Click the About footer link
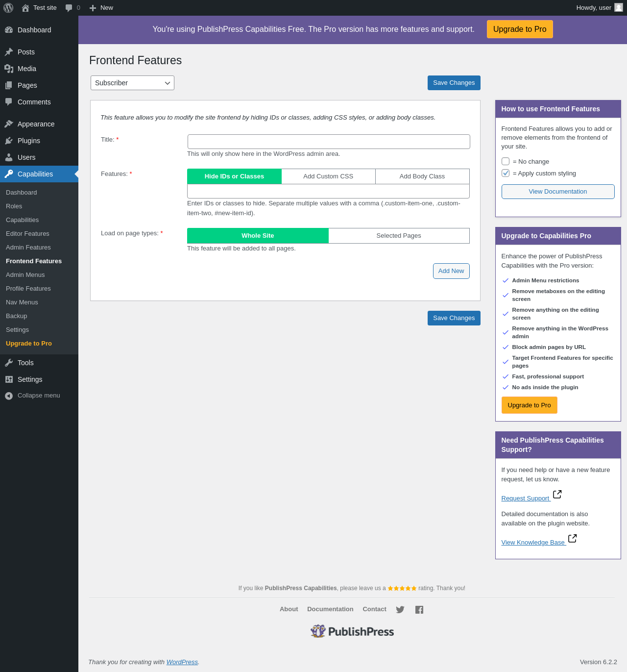Screen dimensions: 627x672 coord(289,609)
